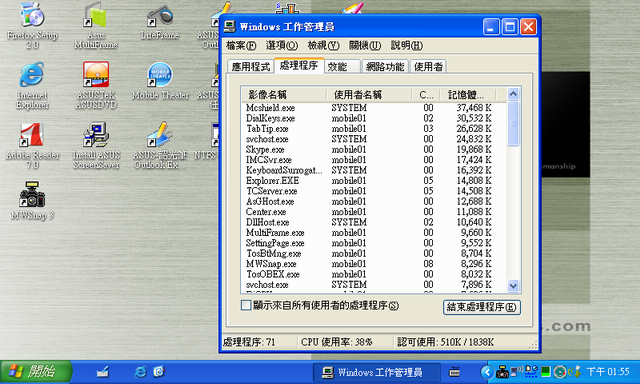Open the 檢視(V) menu
Viewport: 640px width, 384px height.
click(x=323, y=45)
